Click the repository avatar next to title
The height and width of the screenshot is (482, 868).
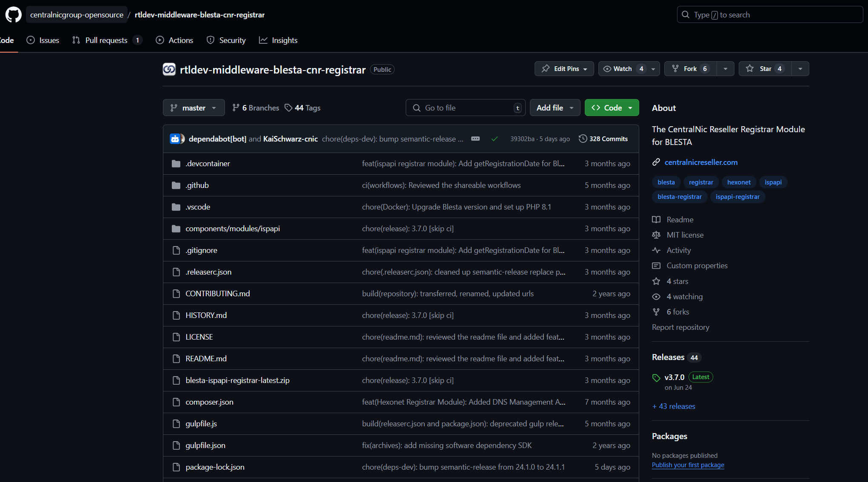pyautogui.click(x=169, y=69)
